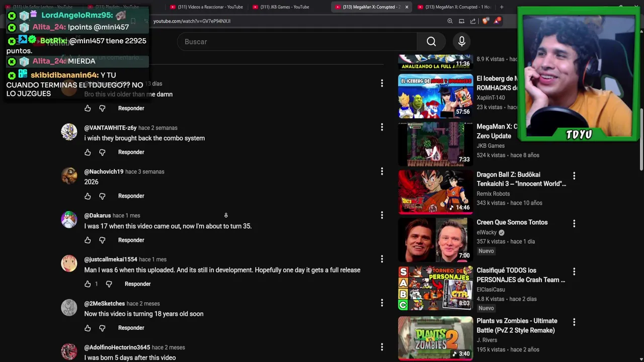Dislike the @Nachovich19 '2026' comment
Viewport: 644px width, 362px height.
coord(102,196)
